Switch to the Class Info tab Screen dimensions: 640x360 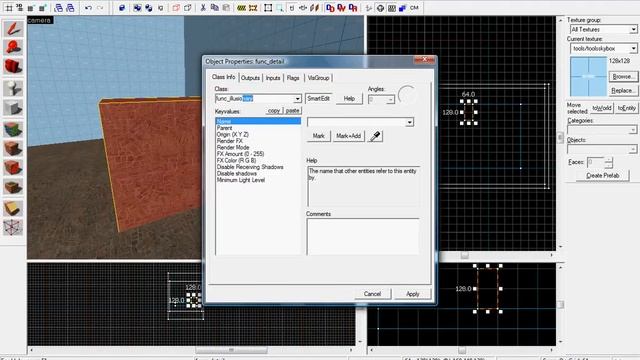pyautogui.click(x=223, y=77)
